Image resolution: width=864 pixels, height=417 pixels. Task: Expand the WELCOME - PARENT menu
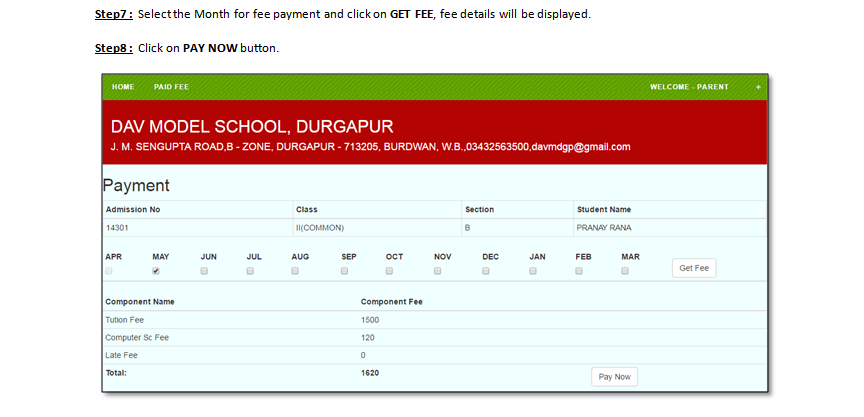pyautogui.click(x=689, y=87)
